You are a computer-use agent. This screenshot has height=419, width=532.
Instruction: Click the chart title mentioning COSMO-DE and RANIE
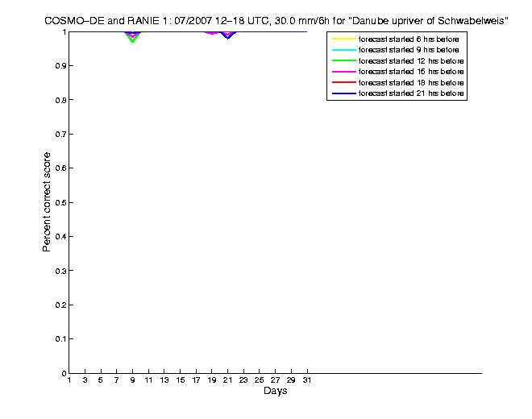point(276,20)
